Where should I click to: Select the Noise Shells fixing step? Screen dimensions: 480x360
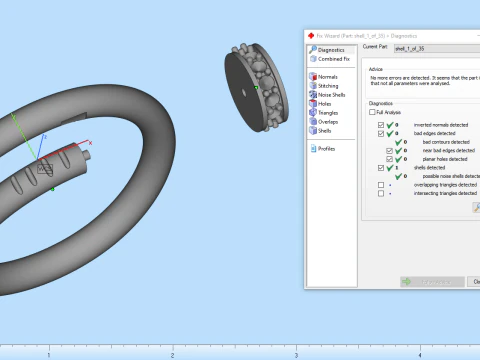point(327,95)
